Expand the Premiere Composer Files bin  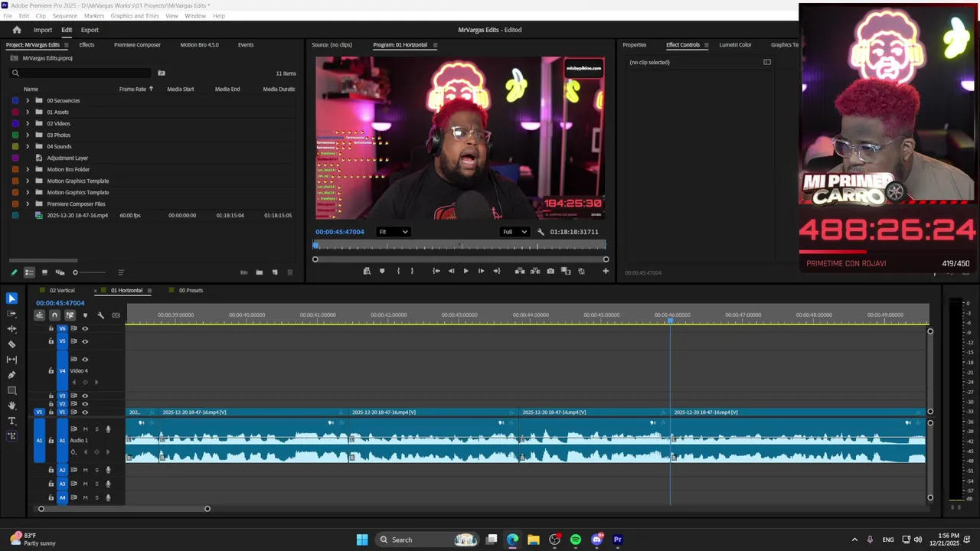(28, 204)
